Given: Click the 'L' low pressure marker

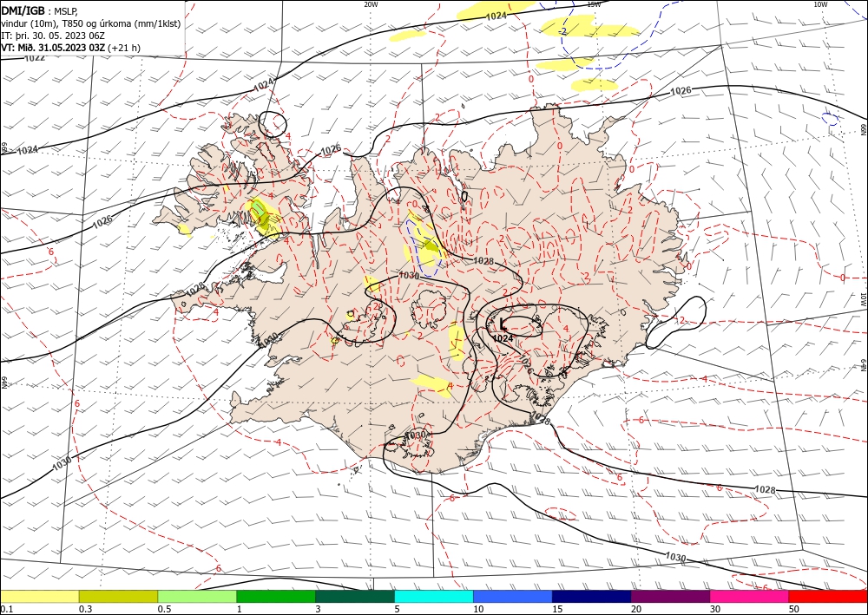Looking at the screenshot, I should pyautogui.click(x=503, y=324).
